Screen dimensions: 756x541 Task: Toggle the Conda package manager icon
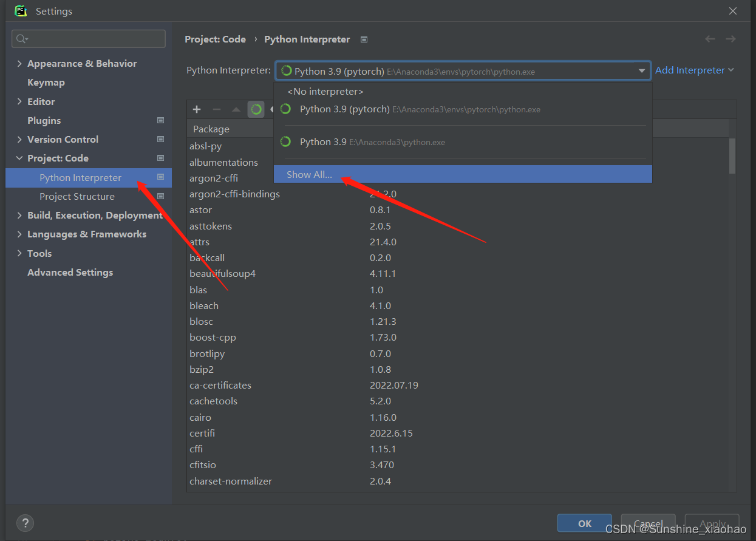256,109
